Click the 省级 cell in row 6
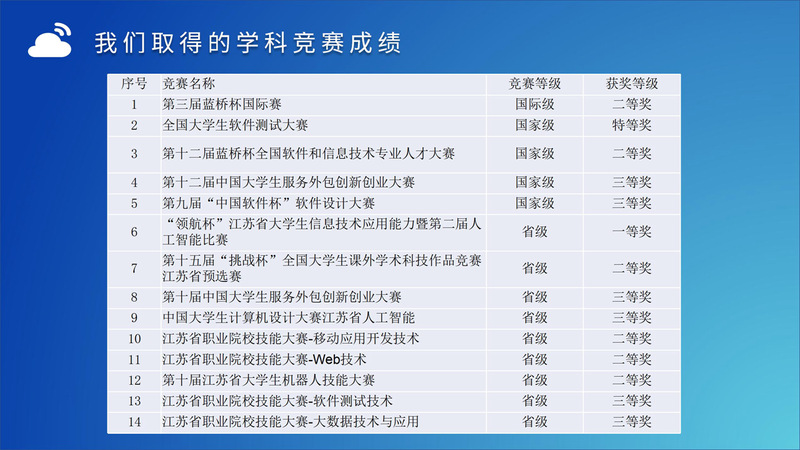 coord(535,232)
